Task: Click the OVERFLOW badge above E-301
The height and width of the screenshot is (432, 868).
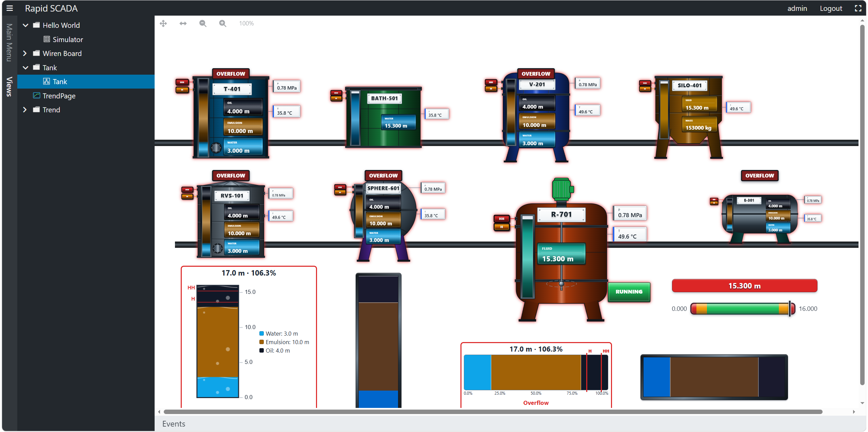Action: point(759,175)
